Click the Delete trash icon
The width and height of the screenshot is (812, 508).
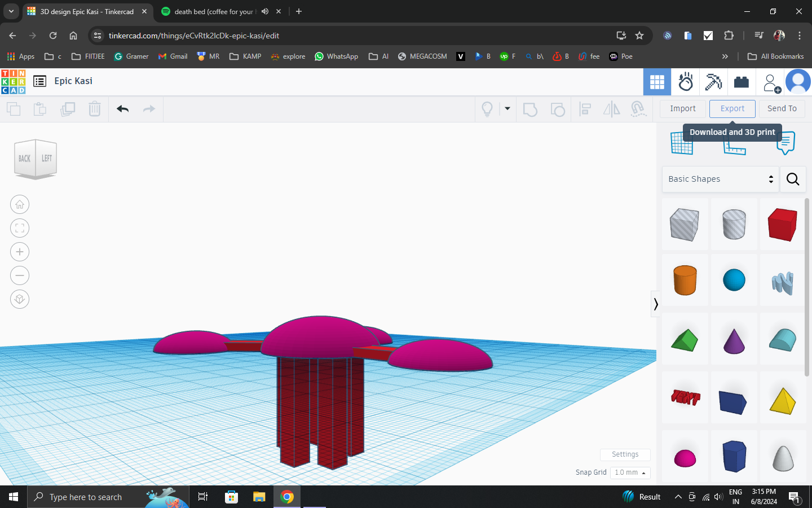(x=95, y=109)
